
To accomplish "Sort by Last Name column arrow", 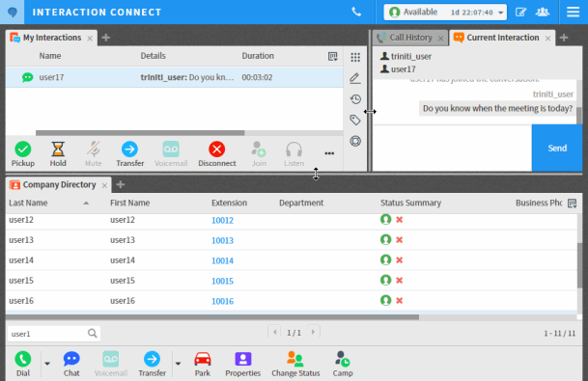I will tap(86, 204).
